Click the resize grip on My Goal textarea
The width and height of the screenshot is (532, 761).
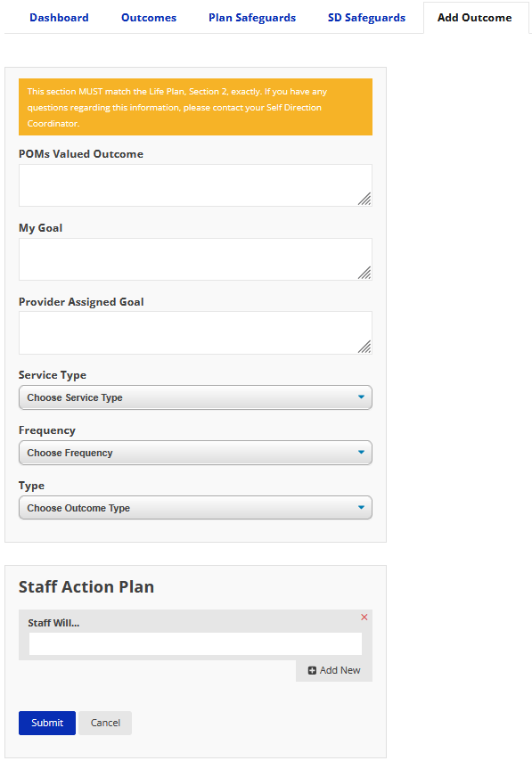coord(364,273)
